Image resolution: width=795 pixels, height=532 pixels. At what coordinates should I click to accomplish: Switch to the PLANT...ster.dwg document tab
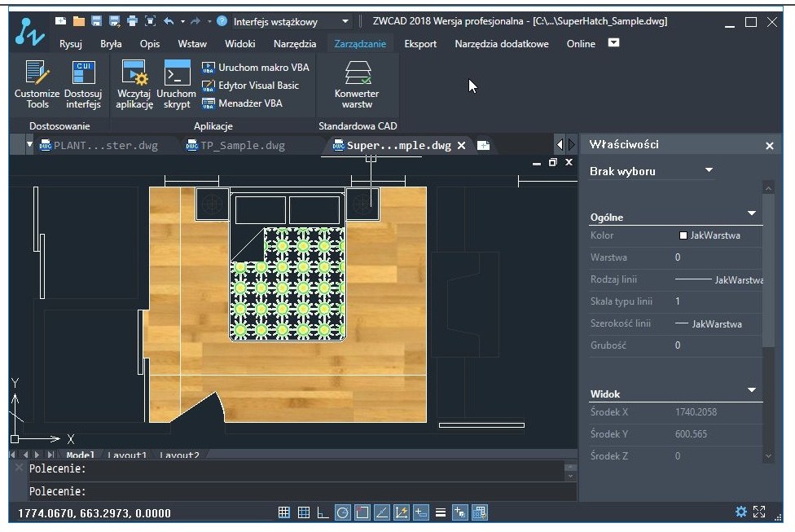tap(99, 146)
